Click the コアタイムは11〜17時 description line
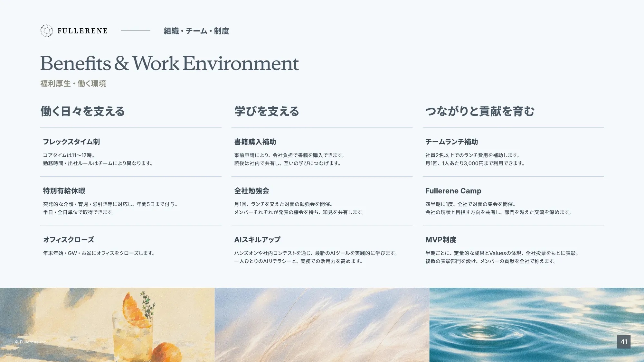 point(69,155)
